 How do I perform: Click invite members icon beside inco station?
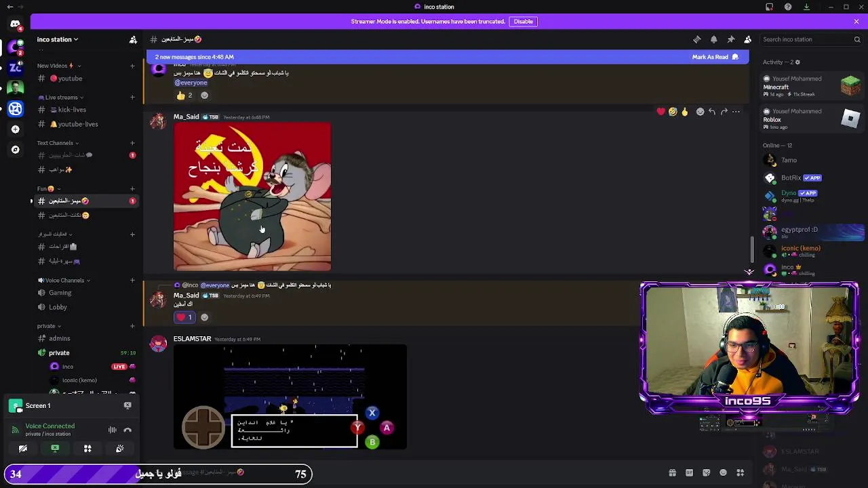[133, 39]
